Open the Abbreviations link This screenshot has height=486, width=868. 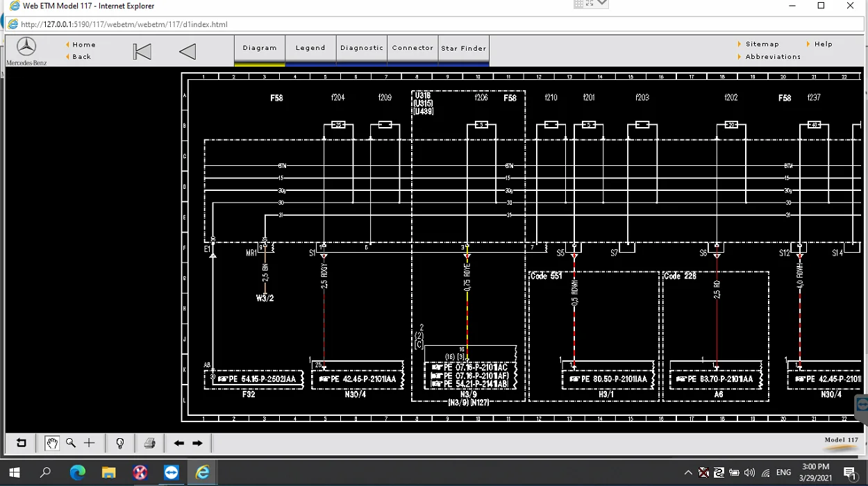click(773, 57)
